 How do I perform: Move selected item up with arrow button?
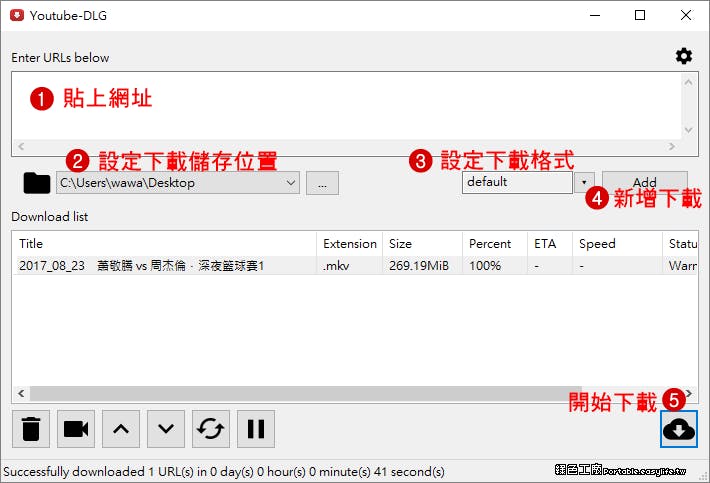[121, 429]
